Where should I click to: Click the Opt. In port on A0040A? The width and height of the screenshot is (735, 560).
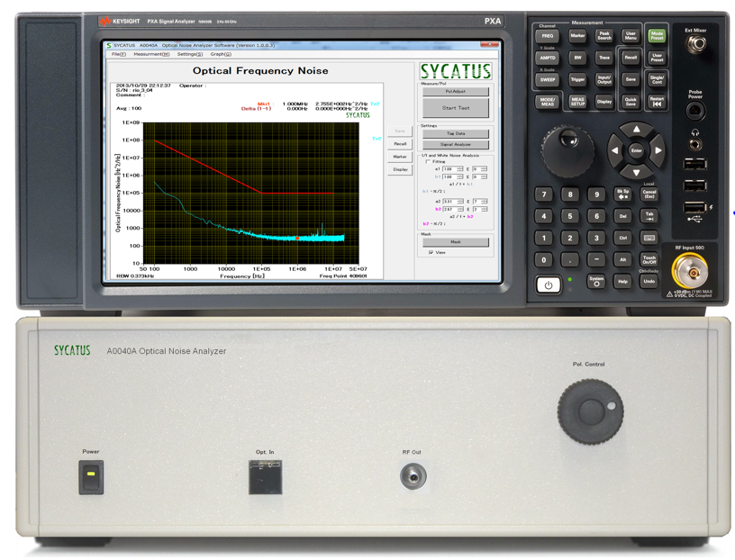click(x=266, y=477)
